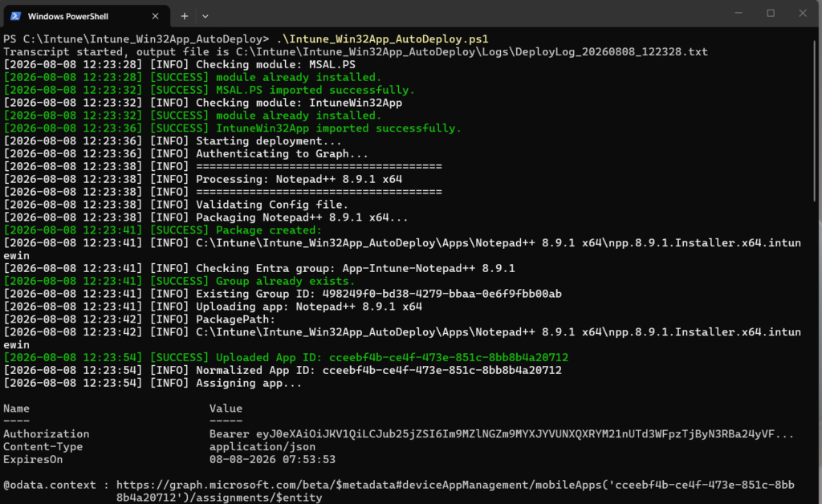Expand the new tab profile dropdown
Screen dimensions: 822x504
tap(205, 16)
